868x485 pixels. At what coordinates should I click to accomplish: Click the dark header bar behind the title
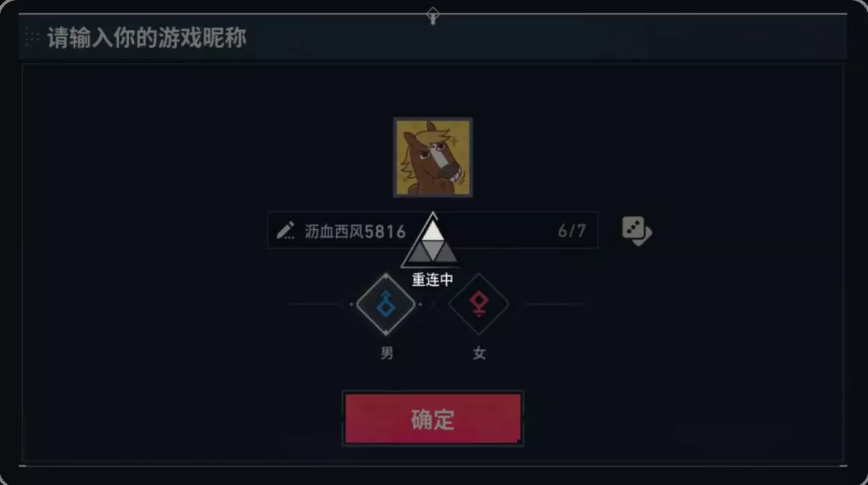(432, 37)
